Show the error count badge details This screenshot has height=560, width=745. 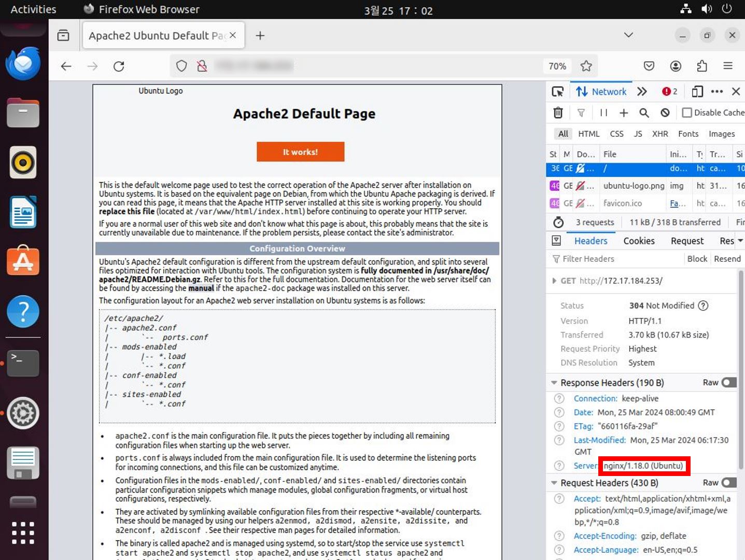click(669, 92)
